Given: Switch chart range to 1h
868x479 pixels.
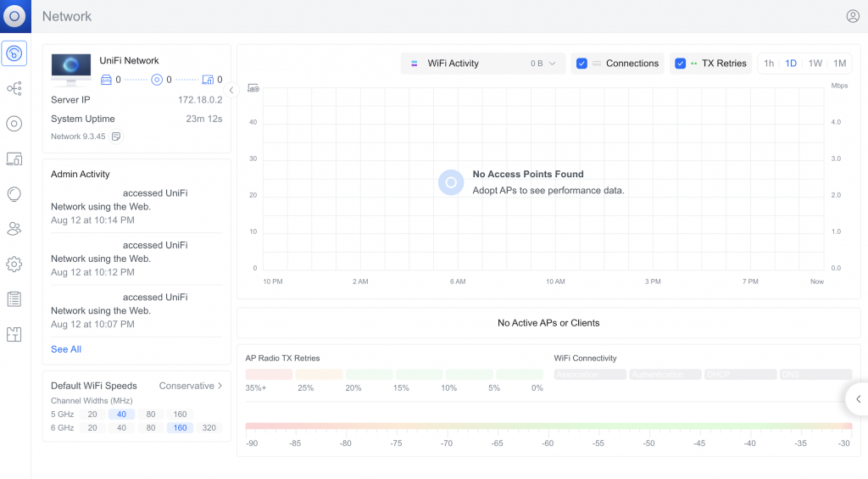Looking at the screenshot, I should (769, 64).
